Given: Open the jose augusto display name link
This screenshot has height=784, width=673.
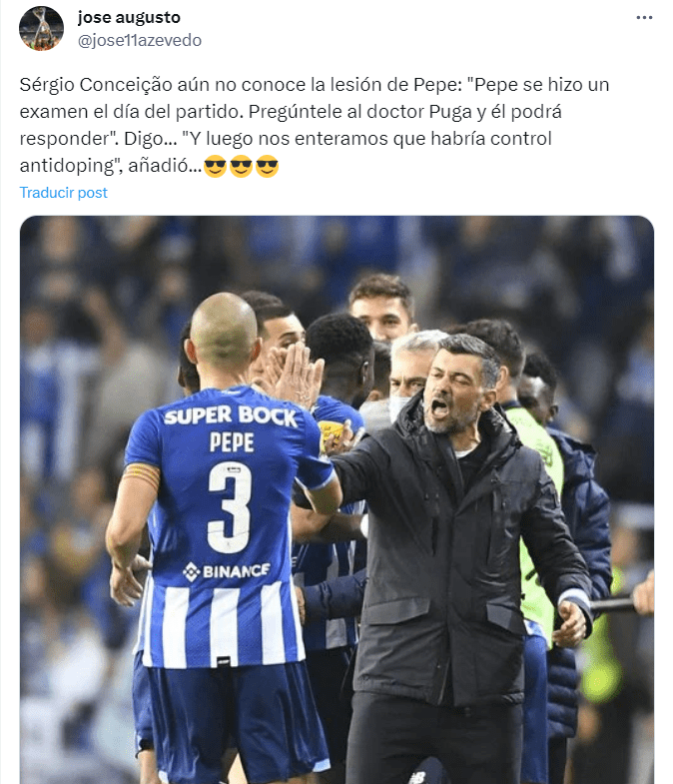Looking at the screenshot, I should [x=129, y=18].
